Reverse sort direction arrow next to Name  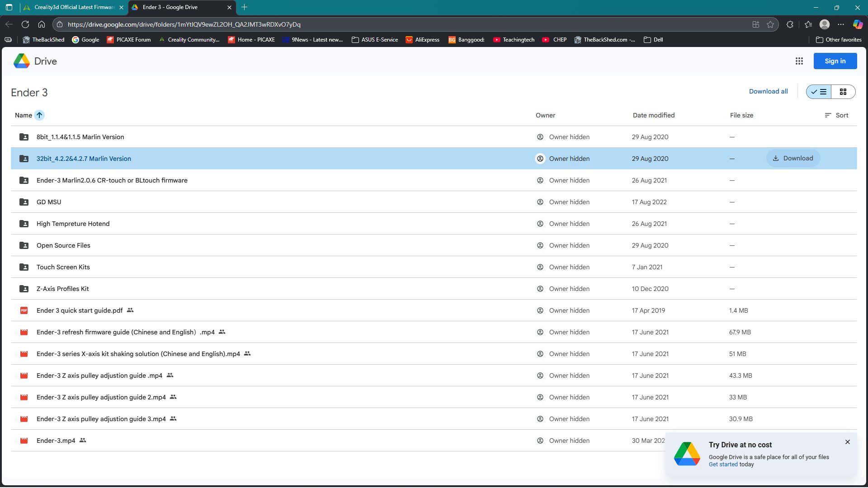(39, 115)
